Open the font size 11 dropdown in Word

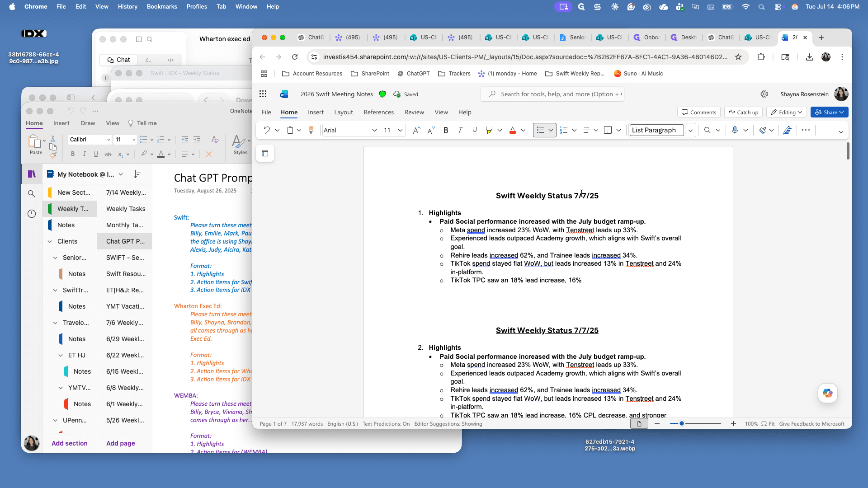tap(400, 130)
